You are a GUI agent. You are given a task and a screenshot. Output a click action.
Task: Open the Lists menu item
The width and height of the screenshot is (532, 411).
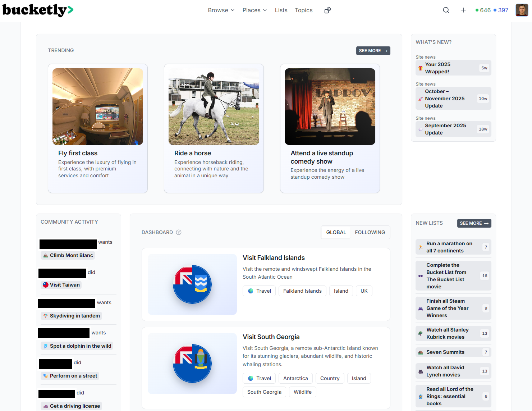pos(281,10)
